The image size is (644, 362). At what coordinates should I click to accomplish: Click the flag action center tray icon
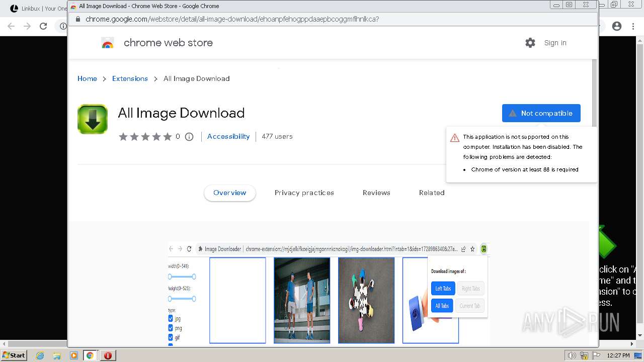595,355
